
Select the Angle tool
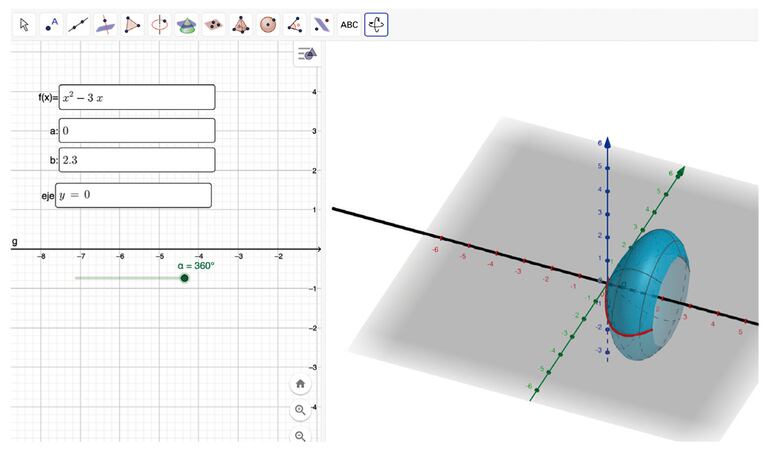click(x=295, y=25)
